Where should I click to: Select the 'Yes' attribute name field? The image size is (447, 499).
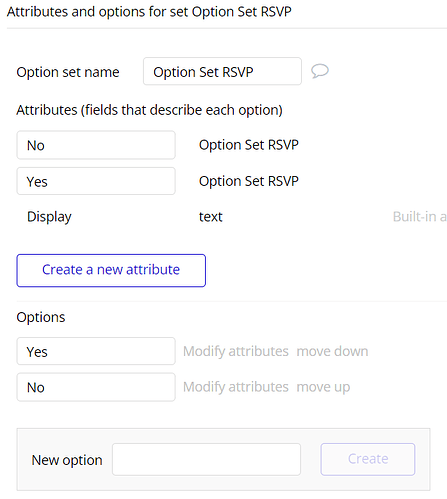[x=96, y=181]
